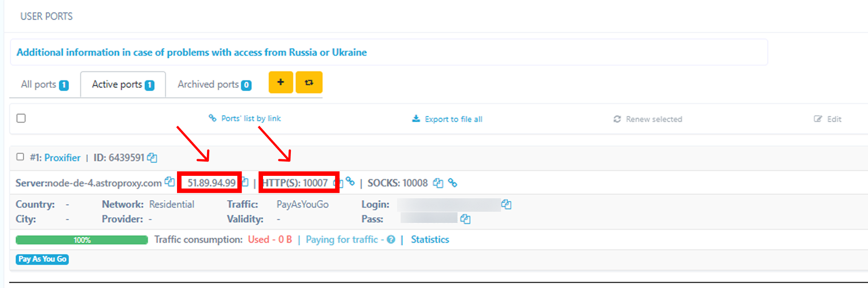Viewport: 868px width, 288px height.
Task: Copy the port ID 6439591
Action: point(152,158)
